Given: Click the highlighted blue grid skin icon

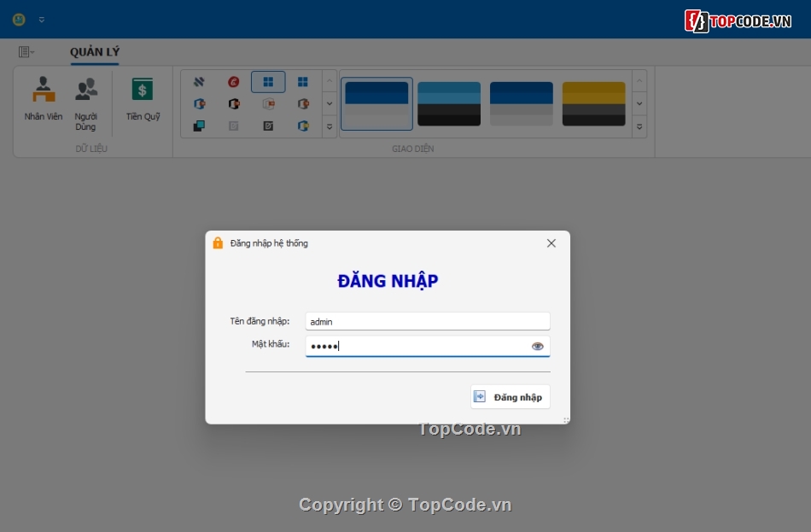Looking at the screenshot, I should click(x=268, y=81).
